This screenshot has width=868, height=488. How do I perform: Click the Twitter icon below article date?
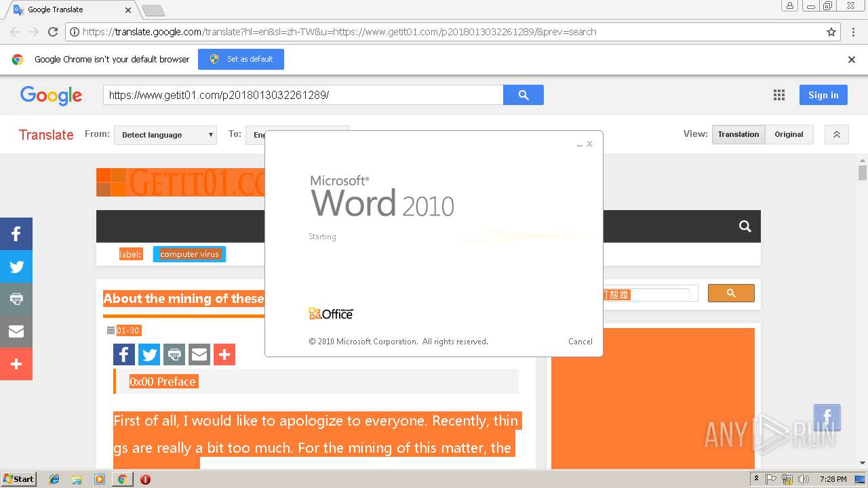click(x=149, y=354)
